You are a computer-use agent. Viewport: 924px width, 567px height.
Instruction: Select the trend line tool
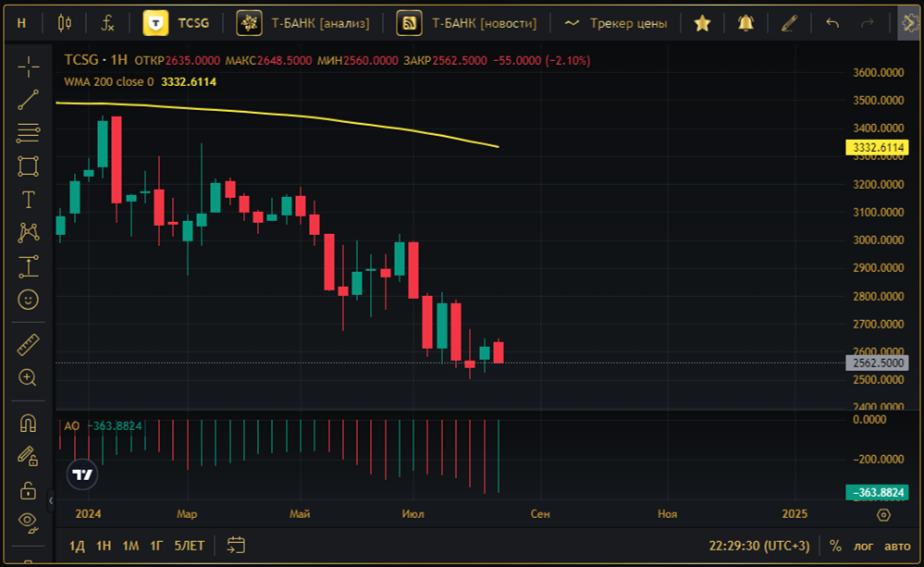click(29, 100)
